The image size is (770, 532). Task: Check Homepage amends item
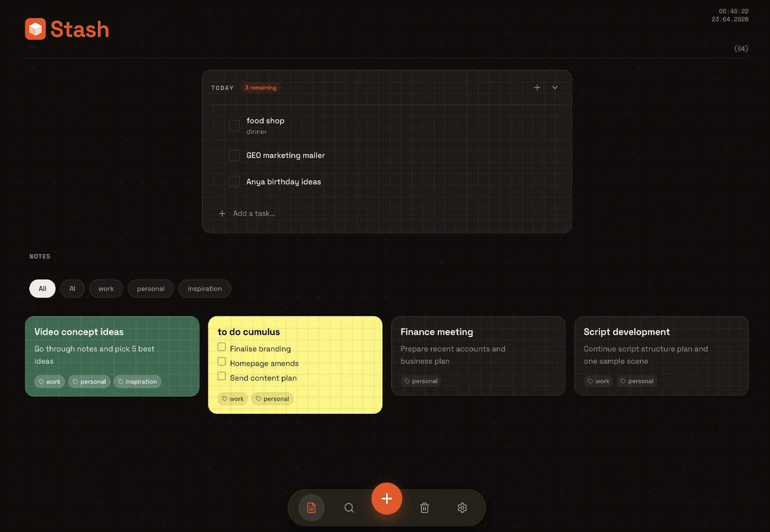point(222,362)
